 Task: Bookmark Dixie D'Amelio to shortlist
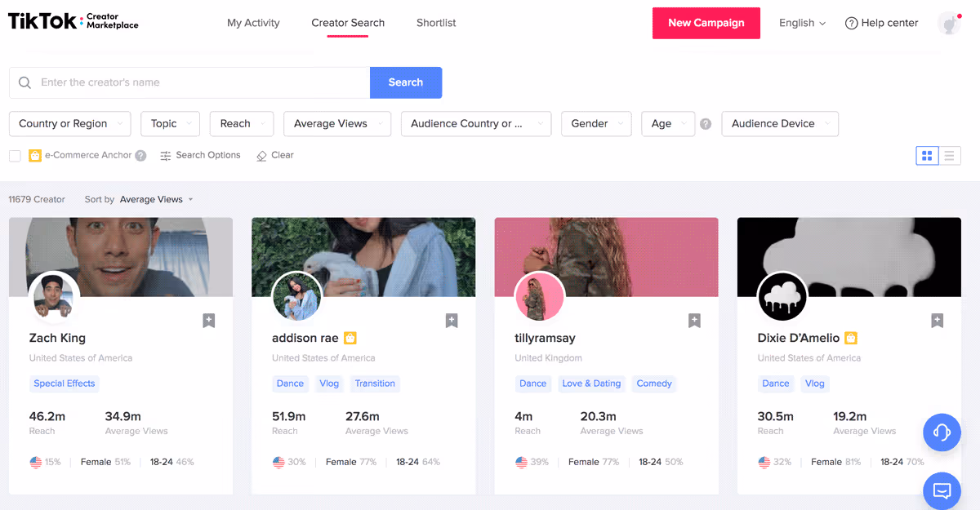(x=938, y=321)
